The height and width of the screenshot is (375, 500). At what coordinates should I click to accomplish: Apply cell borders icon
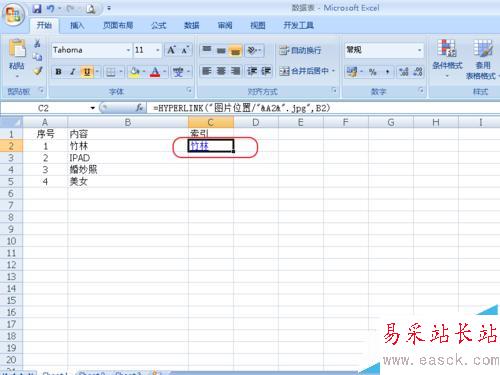111,72
